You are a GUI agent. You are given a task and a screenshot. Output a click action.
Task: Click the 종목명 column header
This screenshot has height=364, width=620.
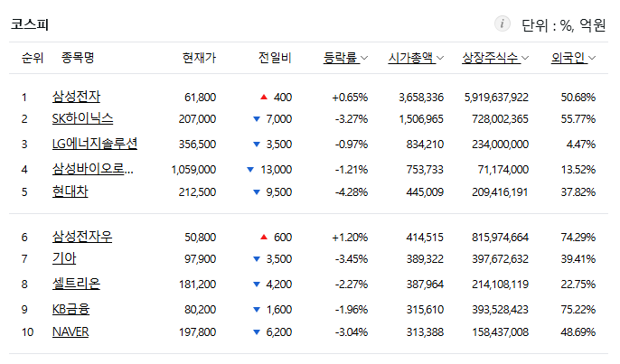click(78, 58)
